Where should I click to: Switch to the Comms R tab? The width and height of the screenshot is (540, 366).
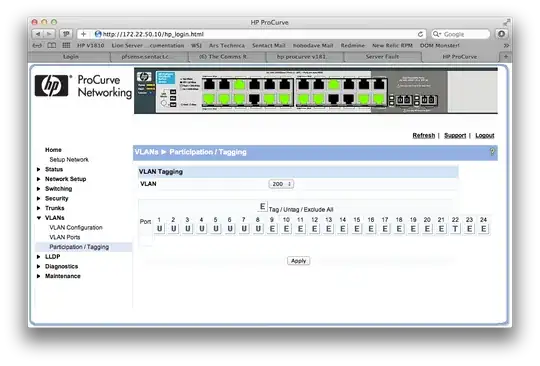[x=227, y=56]
